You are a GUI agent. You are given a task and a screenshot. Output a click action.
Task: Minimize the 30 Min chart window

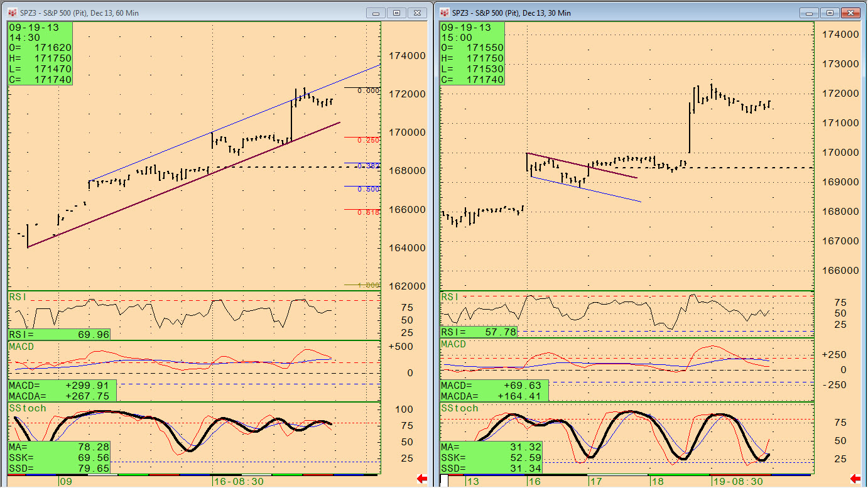point(810,13)
